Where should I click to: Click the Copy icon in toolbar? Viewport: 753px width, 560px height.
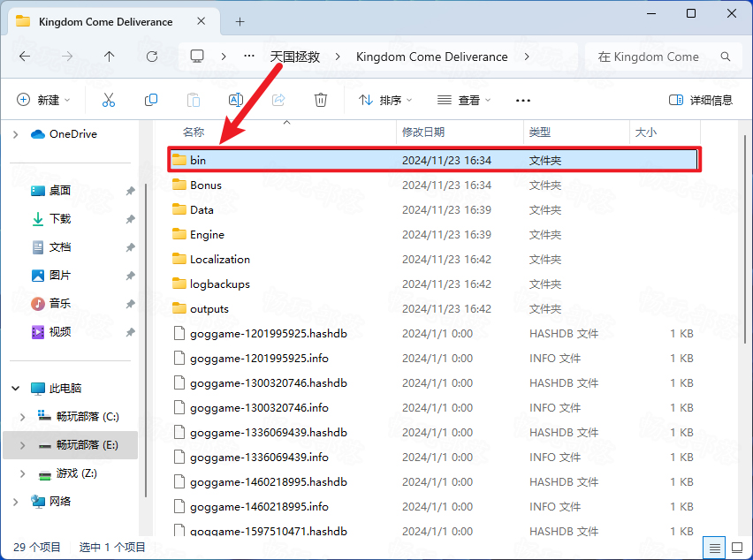[151, 100]
